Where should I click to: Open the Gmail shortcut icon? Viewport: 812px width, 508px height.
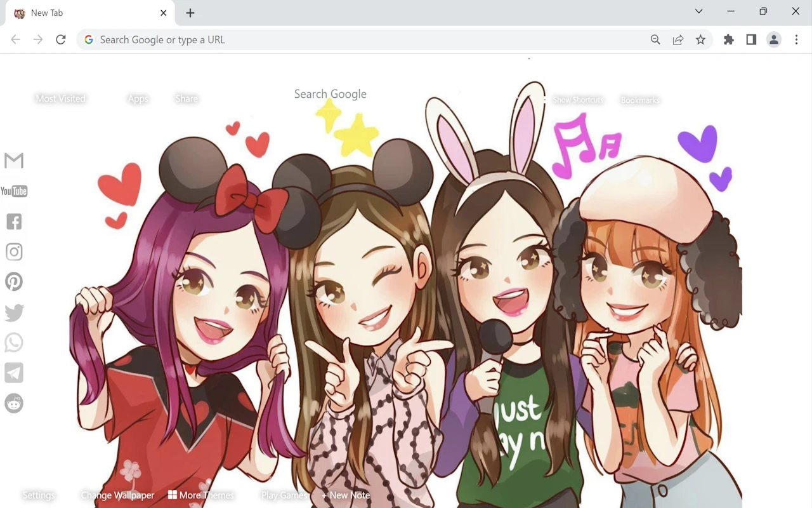14,161
